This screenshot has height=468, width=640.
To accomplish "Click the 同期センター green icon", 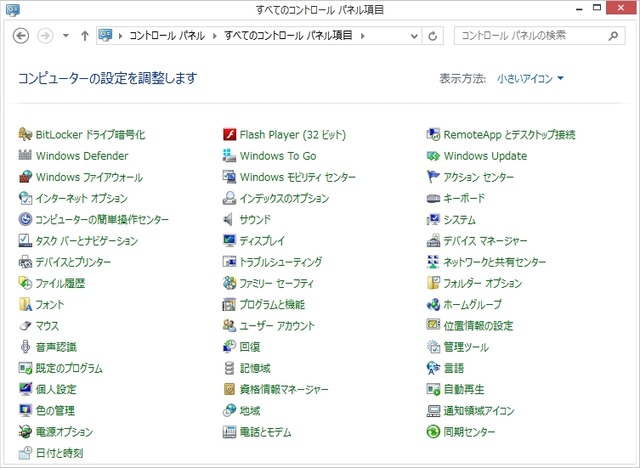I will tap(433, 431).
